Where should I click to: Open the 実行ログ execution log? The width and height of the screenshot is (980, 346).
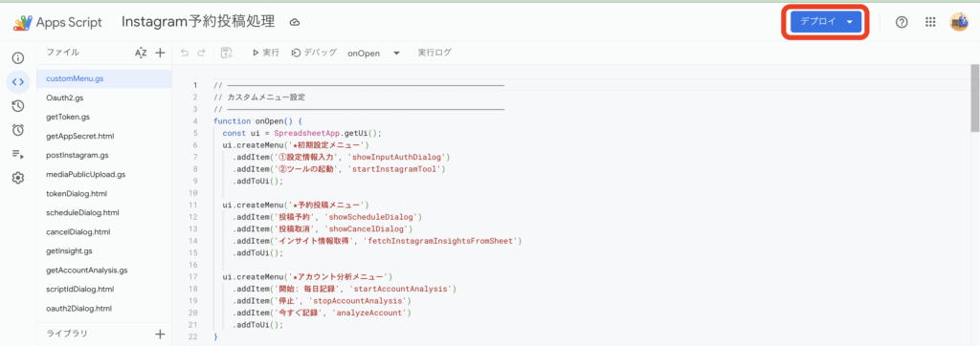434,54
